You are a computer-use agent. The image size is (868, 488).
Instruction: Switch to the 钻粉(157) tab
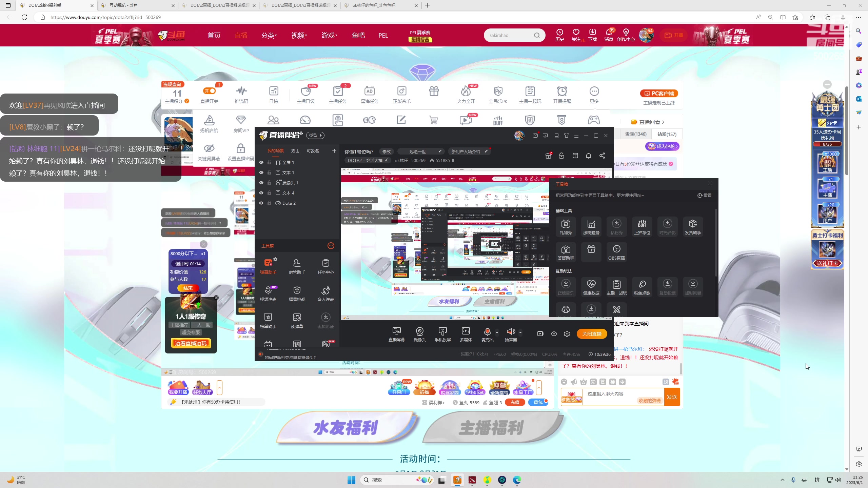(x=667, y=134)
